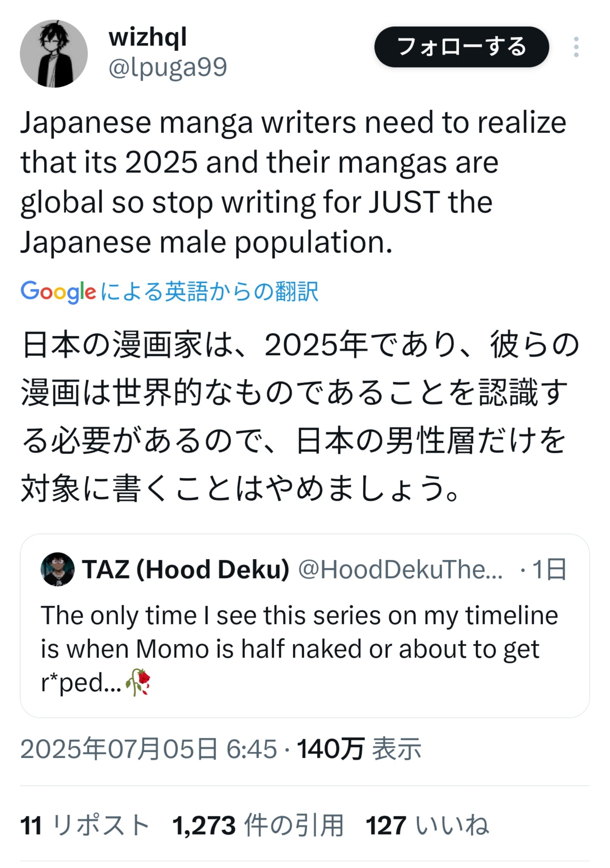
Task: Open the quoted tweet about Momo
Action: pos(305,626)
